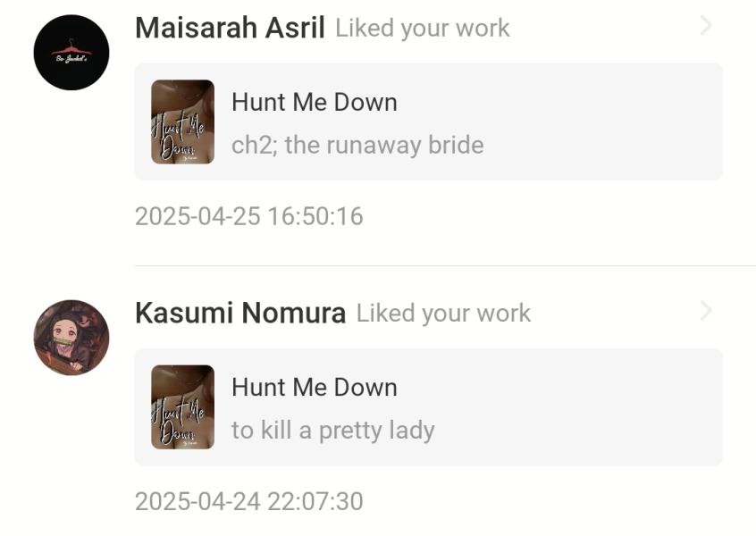Image resolution: width=756 pixels, height=536 pixels.
Task: Open chapter 'ch2; the runaway bride'
Action: point(357,145)
